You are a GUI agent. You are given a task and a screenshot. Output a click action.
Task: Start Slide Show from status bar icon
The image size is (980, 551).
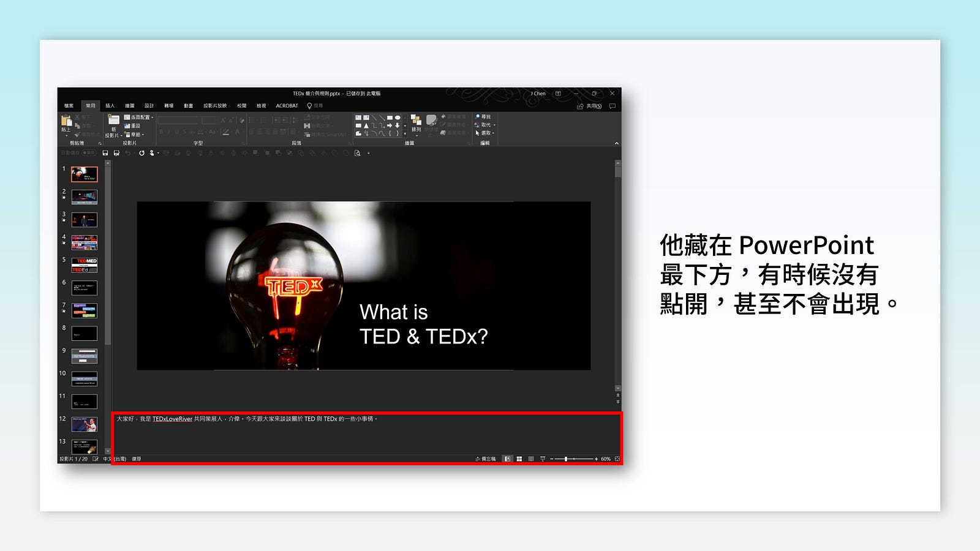[543, 459]
